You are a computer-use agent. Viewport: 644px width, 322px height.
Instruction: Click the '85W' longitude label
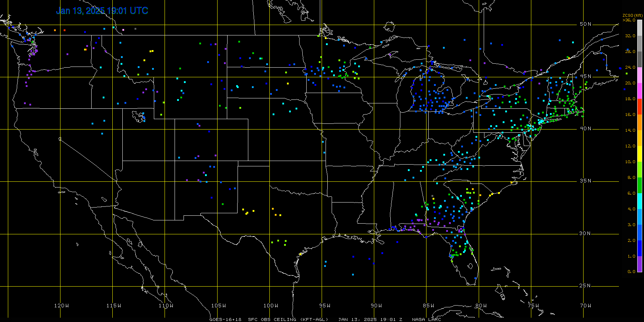pyautogui.click(x=429, y=306)
